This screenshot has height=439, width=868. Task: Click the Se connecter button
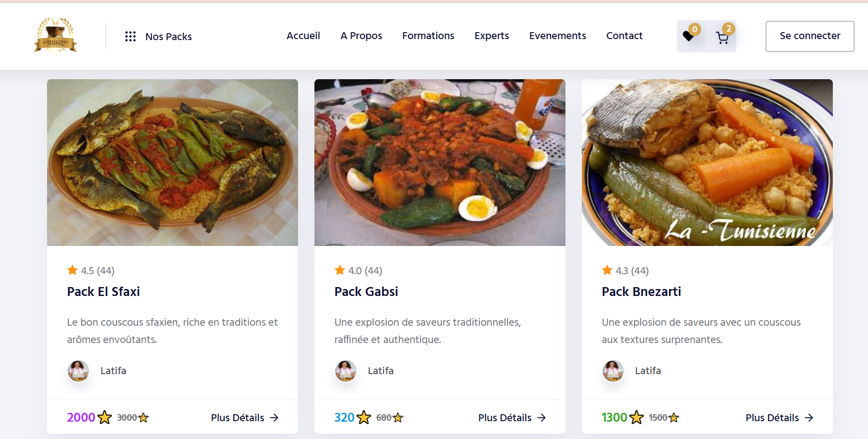(x=810, y=36)
